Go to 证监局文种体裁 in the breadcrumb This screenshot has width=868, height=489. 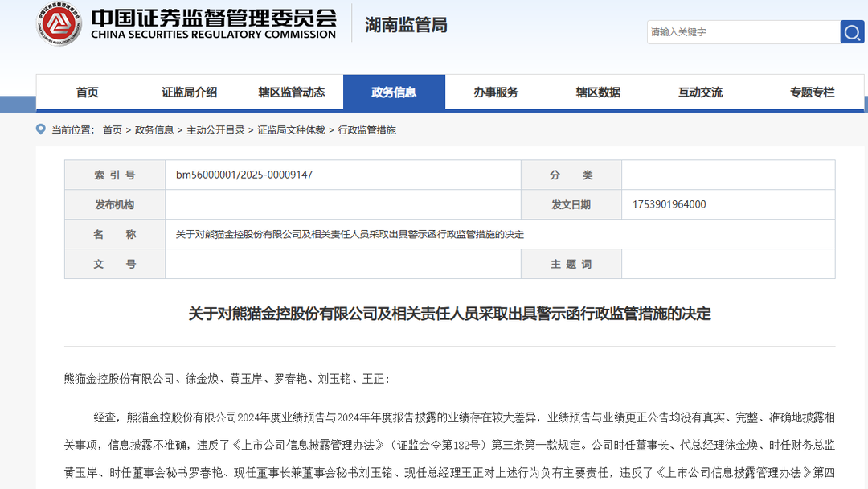[291, 130]
